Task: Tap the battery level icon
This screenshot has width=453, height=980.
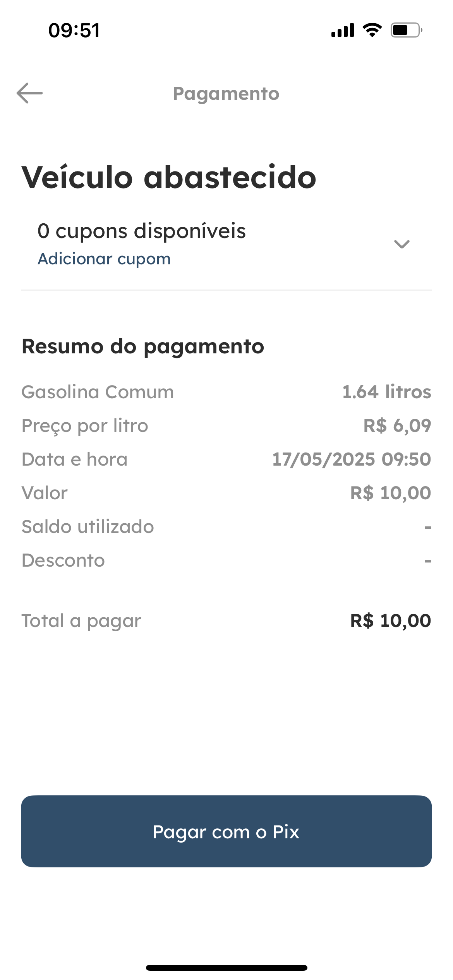Action: point(406,30)
